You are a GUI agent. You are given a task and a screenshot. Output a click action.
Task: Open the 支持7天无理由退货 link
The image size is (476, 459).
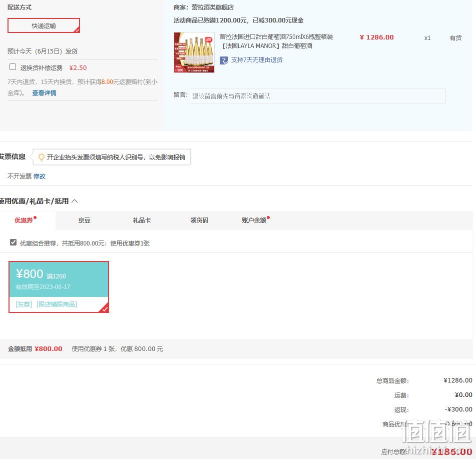[x=257, y=59]
